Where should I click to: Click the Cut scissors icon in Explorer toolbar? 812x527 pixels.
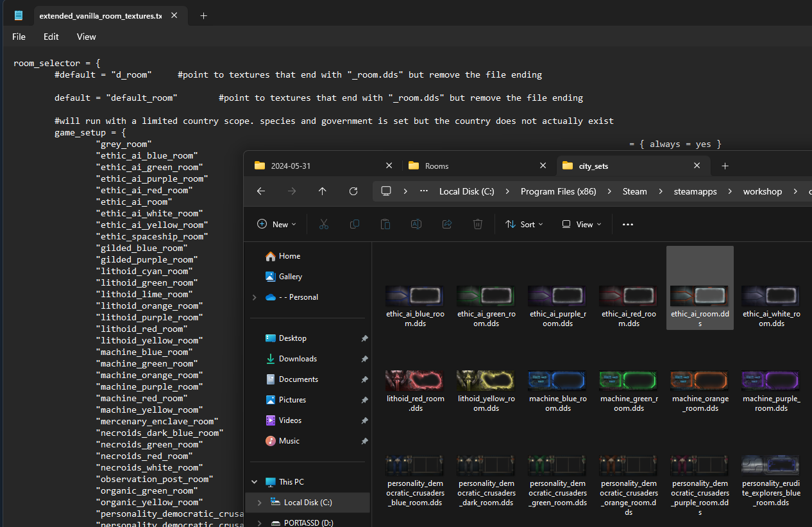click(324, 224)
